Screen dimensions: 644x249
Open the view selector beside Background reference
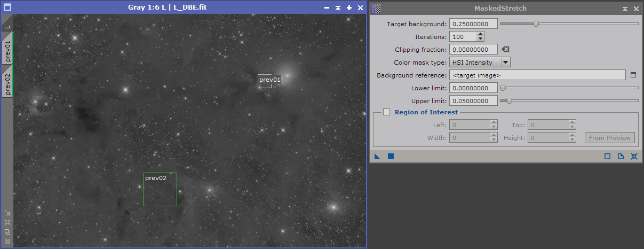click(x=633, y=75)
